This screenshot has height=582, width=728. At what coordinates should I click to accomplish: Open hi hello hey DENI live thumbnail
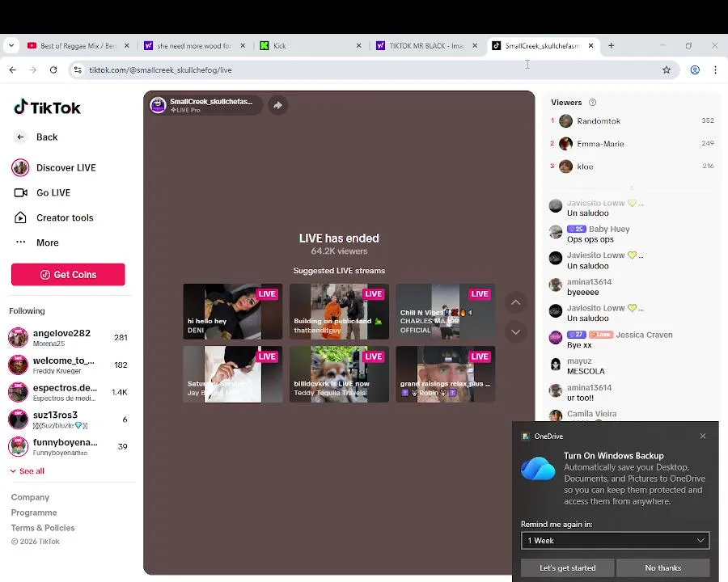point(233,311)
